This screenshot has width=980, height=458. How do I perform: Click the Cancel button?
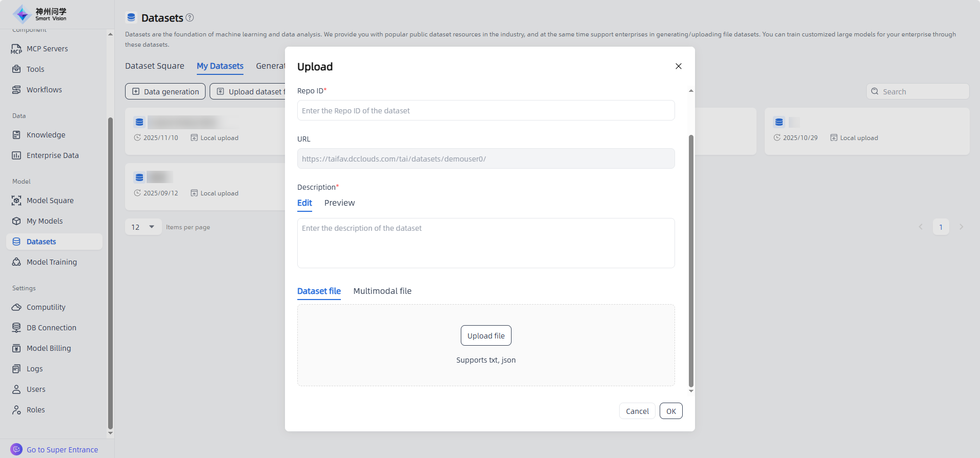tap(637, 411)
